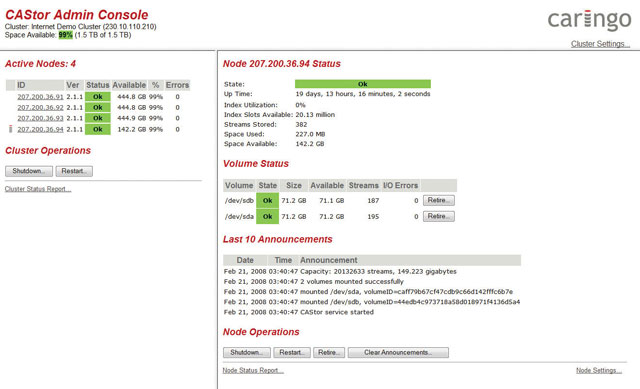Click the /dev/sda volume name

239,216
